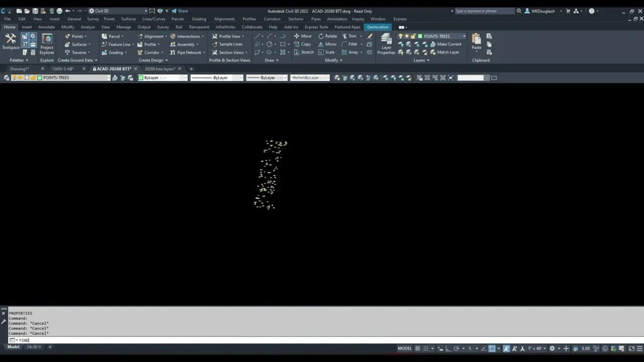Expand the Modify panel

click(x=334, y=60)
